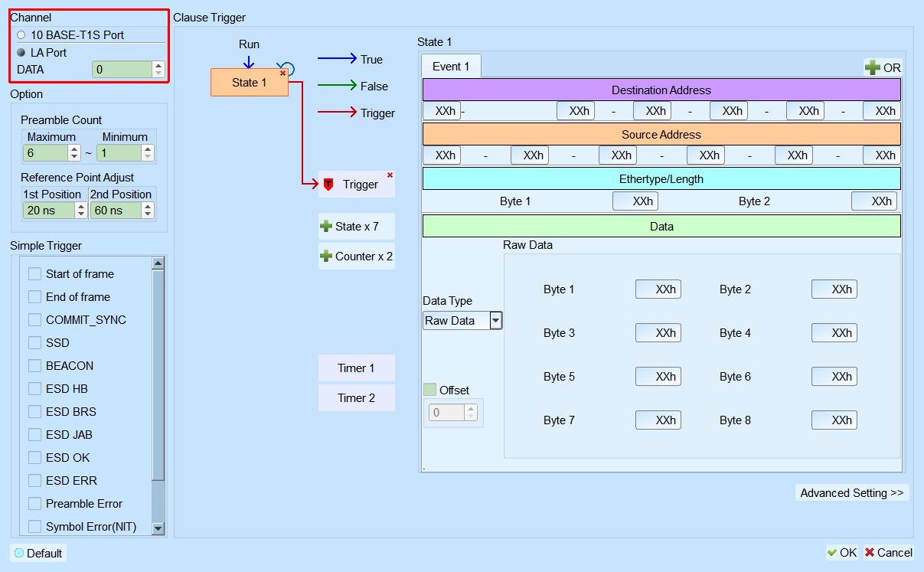
Task: Click the Raw Data Byte 8 field
Action: 834,420
